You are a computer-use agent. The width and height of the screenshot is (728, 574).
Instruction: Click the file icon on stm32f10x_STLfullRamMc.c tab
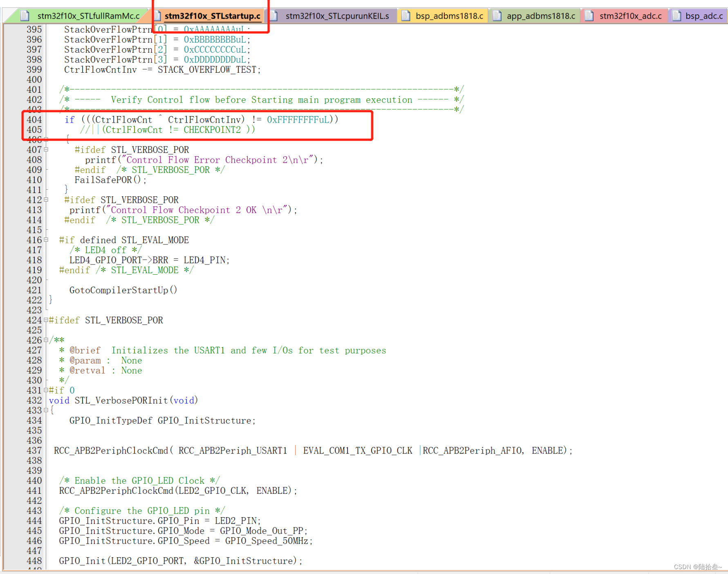click(x=25, y=16)
